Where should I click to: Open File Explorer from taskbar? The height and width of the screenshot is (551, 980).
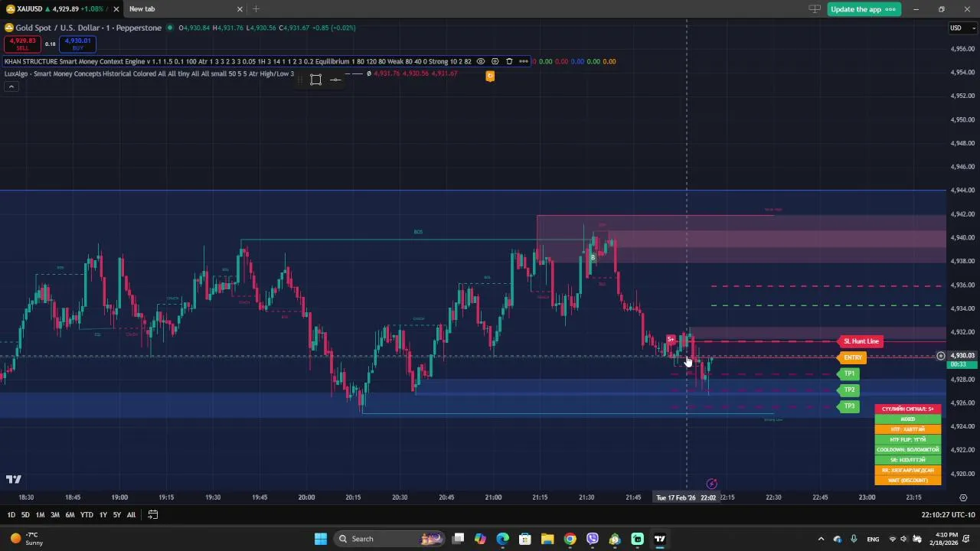547,539
